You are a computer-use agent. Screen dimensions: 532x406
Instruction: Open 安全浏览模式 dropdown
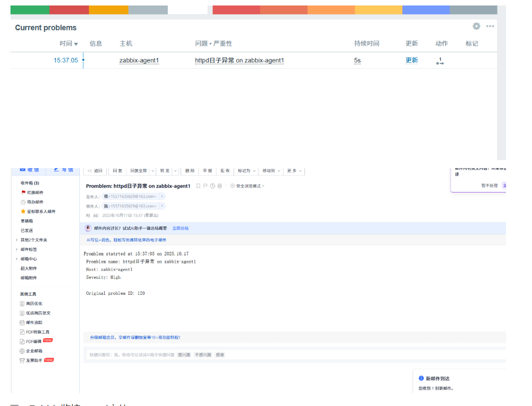point(248,186)
